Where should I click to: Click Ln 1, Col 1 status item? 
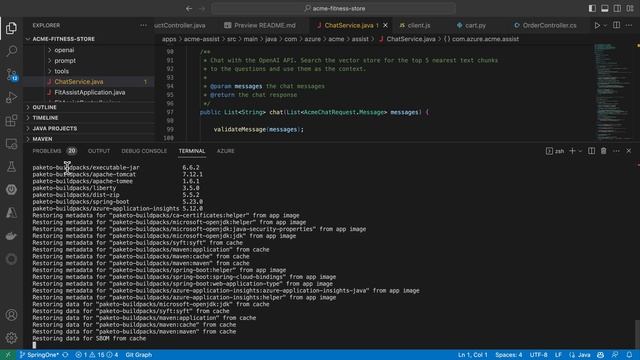[x=473, y=355]
